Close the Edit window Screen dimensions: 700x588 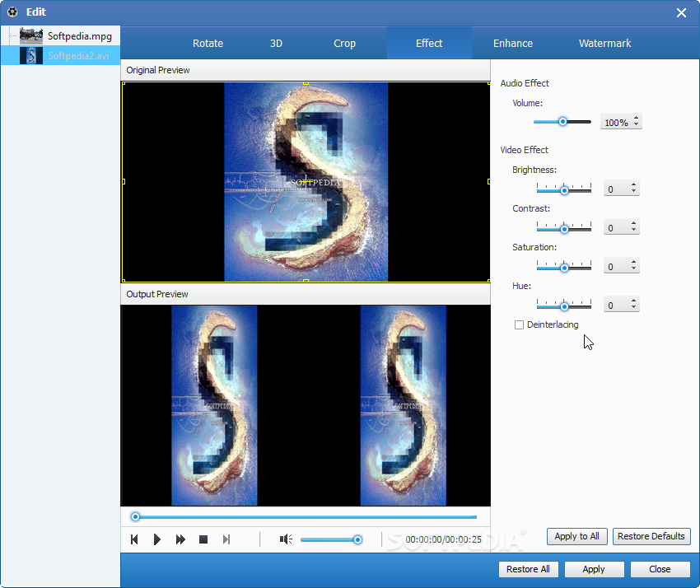point(681,12)
